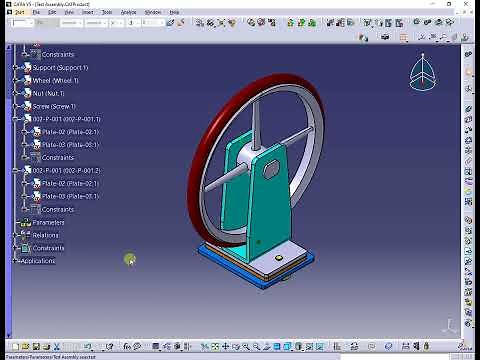The width and height of the screenshot is (480, 360).
Task: Select Nut (Nut.1) in tree
Action: tap(48, 93)
